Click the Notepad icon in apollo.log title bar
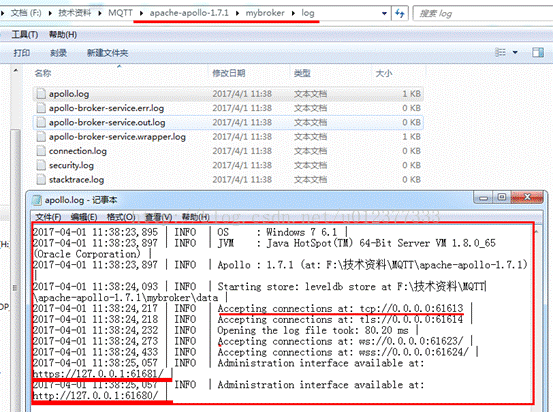 click(x=37, y=200)
